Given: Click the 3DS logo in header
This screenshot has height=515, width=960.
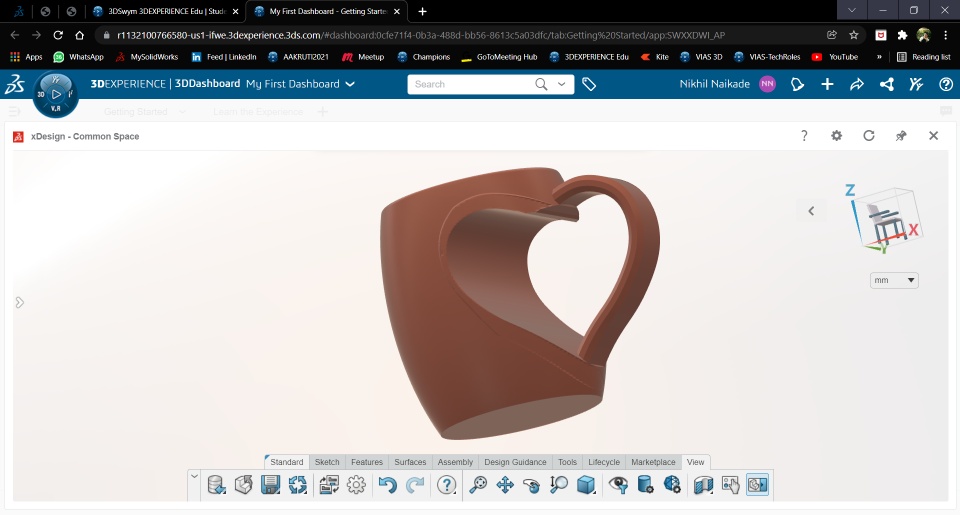Looking at the screenshot, I should [15, 84].
